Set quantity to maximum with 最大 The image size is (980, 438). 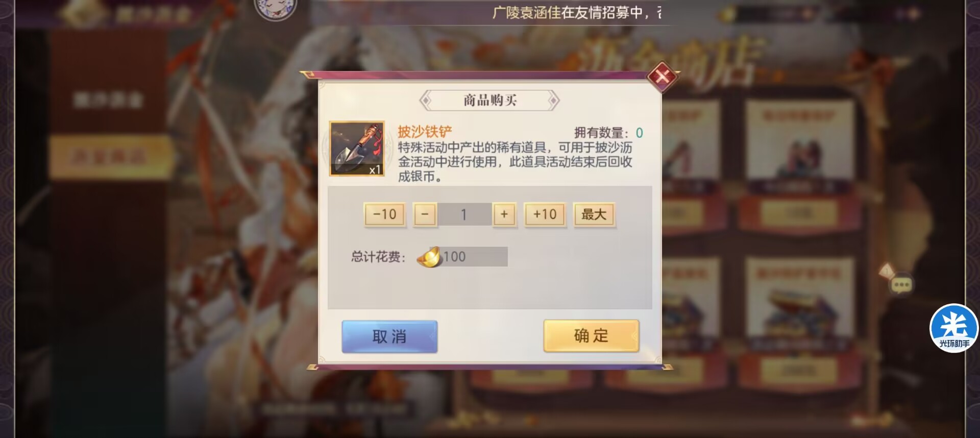click(594, 214)
